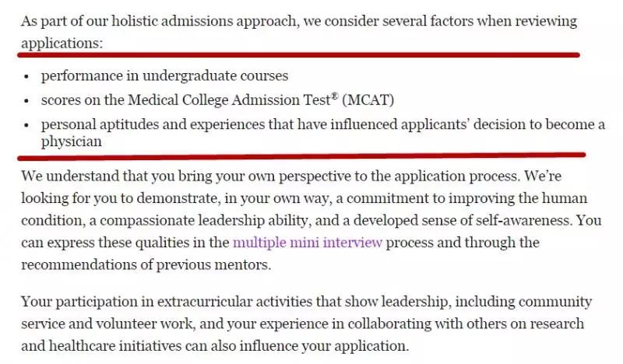
Task: Click the phrase 'holistic admissions approach'
Action: [x=204, y=21]
